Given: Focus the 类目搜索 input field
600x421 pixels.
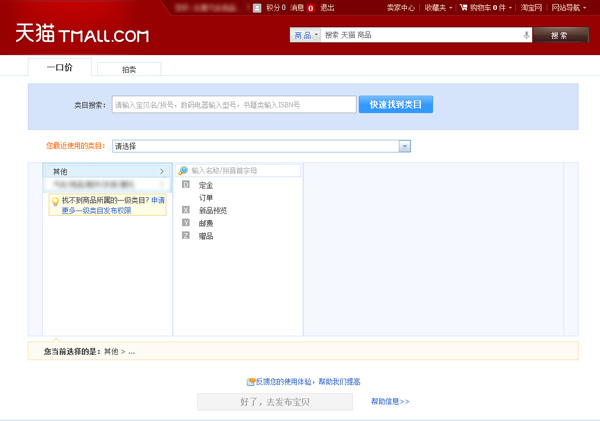Looking at the screenshot, I should [234, 104].
